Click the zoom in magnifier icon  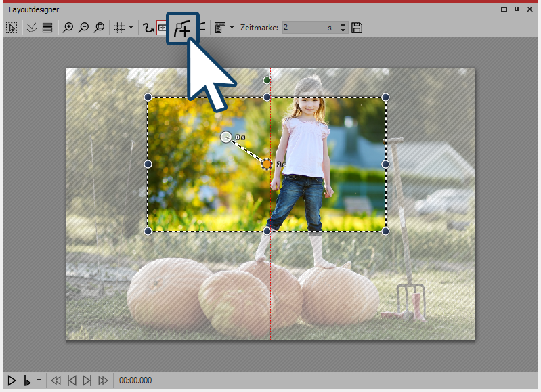pyautogui.click(x=68, y=28)
